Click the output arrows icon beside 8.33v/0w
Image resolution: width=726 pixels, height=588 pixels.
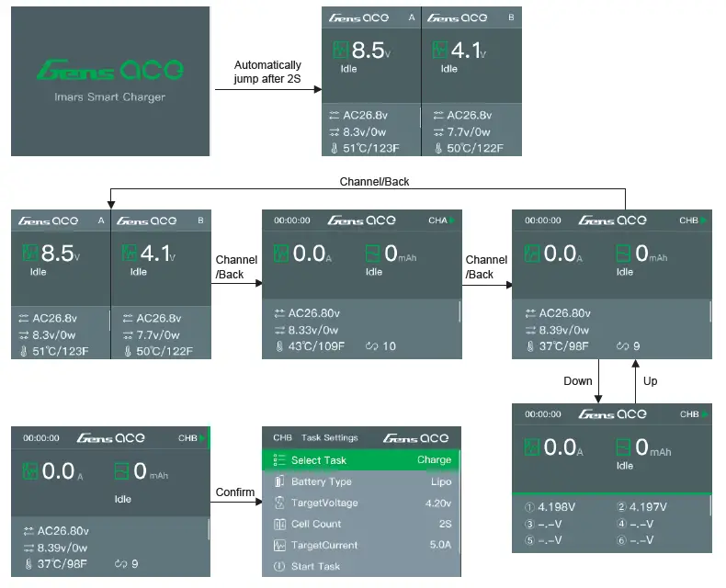(x=279, y=330)
